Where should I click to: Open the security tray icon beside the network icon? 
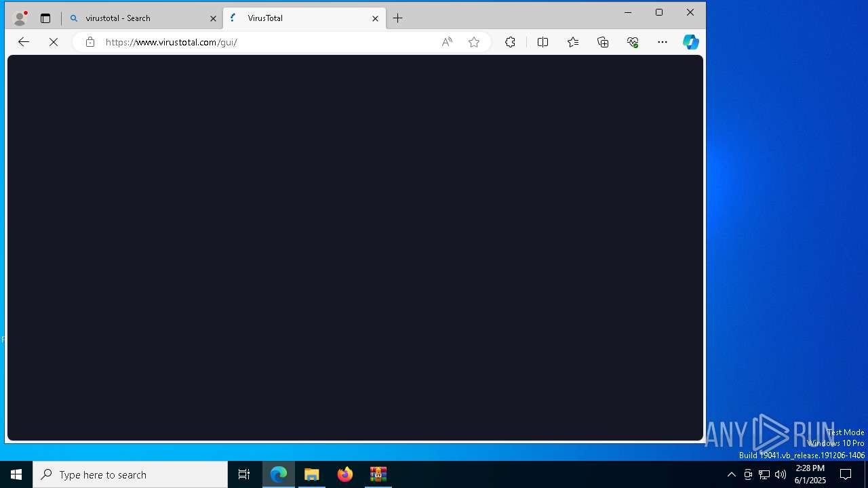(748, 474)
